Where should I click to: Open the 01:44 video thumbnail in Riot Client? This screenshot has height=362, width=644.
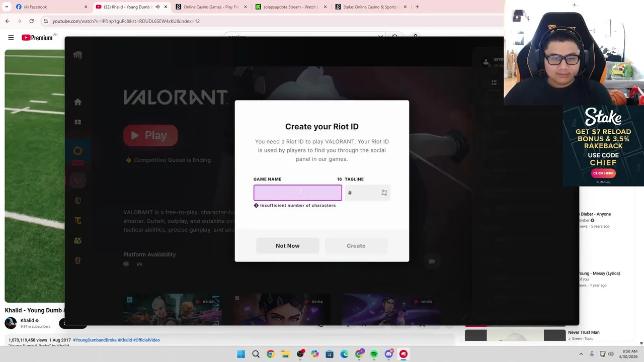click(172, 310)
